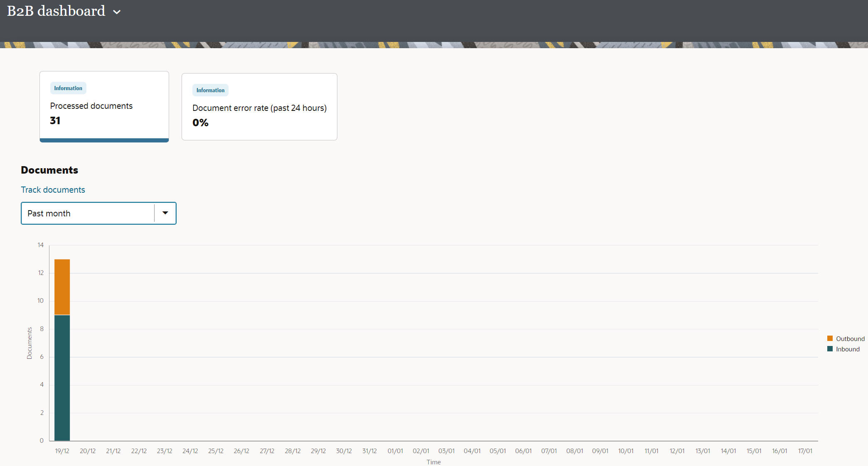Select the Processed documents card
The width and height of the screenshot is (868, 466).
104,106
